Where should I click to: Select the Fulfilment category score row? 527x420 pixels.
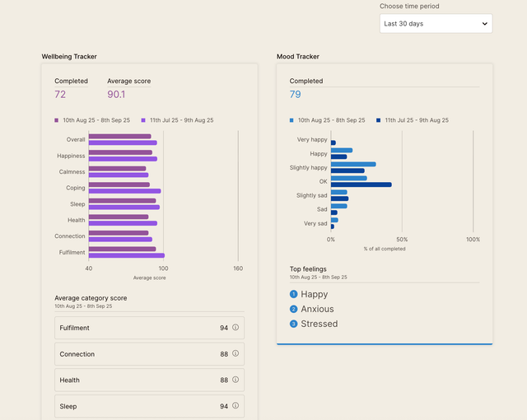pyautogui.click(x=149, y=328)
